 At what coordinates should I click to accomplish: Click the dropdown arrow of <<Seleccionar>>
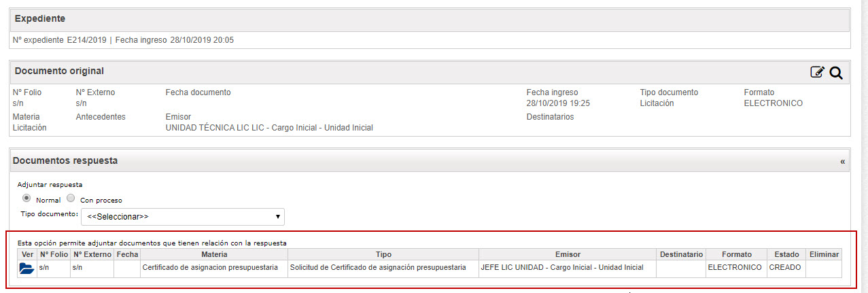[x=278, y=217]
